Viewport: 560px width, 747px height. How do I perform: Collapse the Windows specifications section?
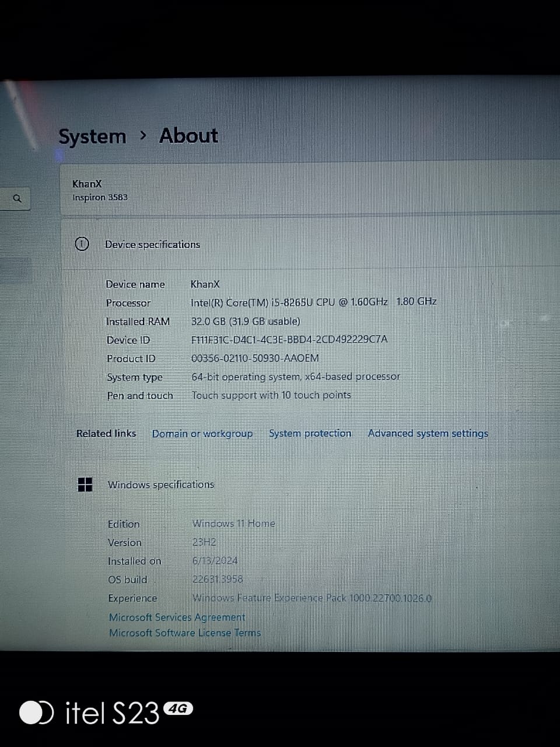click(x=160, y=484)
